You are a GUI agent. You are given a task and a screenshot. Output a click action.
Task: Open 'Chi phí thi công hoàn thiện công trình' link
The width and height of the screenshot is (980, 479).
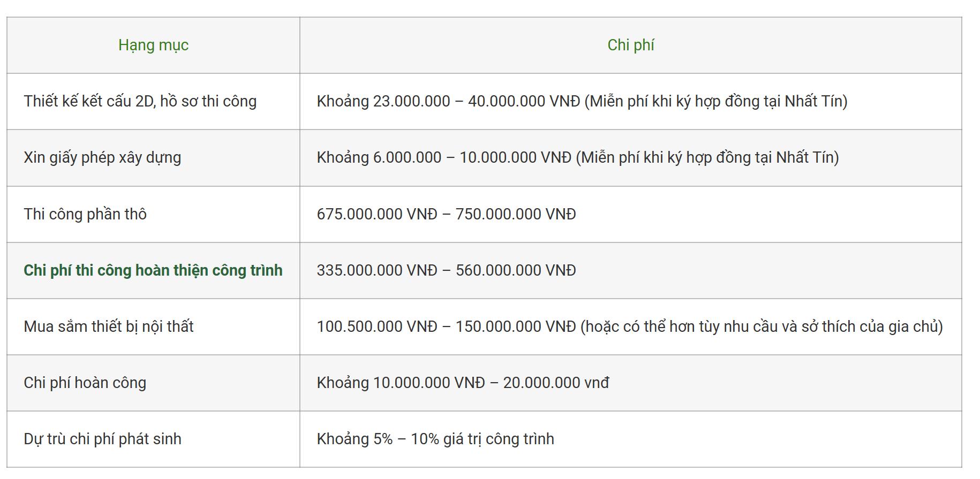coord(153,270)
